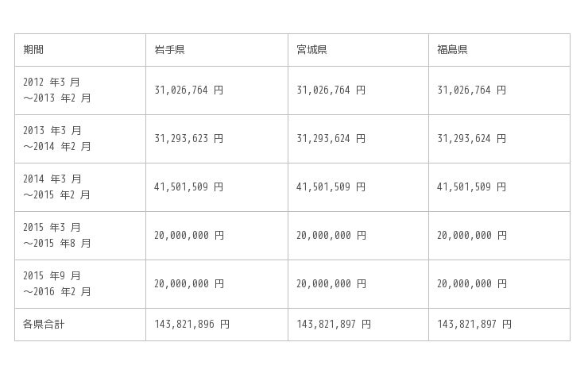Select 41,501,509 円 in the 福島県 column

[x=471, y=187]
